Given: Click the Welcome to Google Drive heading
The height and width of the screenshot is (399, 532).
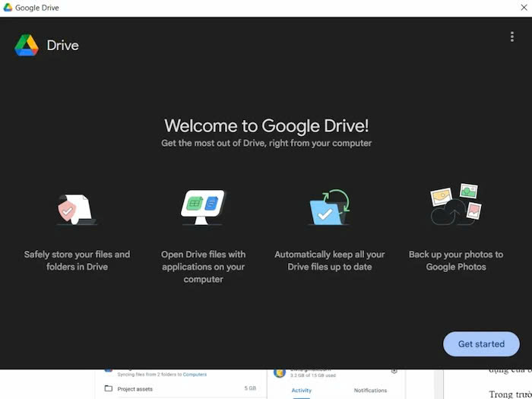Looking at the screenshot, I should 267,125.
